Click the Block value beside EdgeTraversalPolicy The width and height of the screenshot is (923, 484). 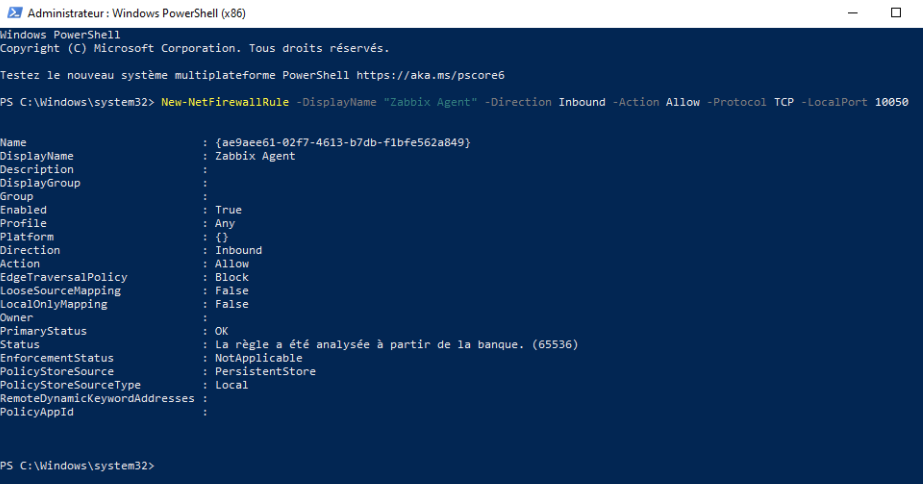click(x=231, y=277)
